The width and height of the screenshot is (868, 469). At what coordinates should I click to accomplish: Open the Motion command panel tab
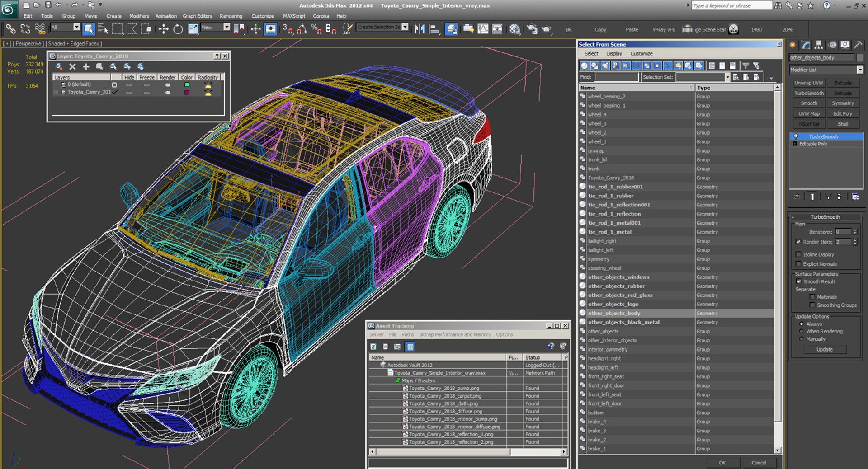tap(832, 45)
